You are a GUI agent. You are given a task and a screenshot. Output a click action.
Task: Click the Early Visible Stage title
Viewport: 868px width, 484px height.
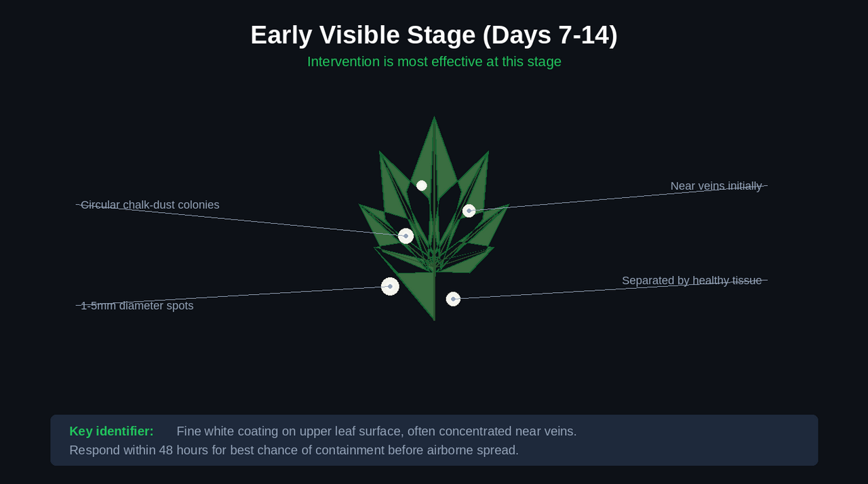[x=434, y=35]
